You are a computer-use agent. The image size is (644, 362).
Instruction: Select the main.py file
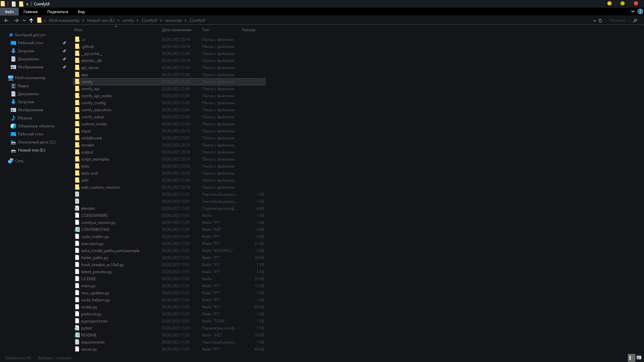tap(88, 286)
